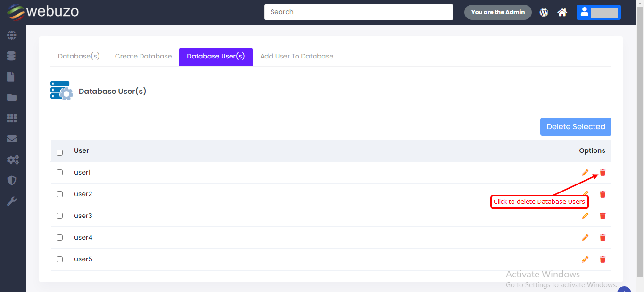Open the Add User To Database tab
The width and height of the screenshot is (644, 292).
click(297, 57)
